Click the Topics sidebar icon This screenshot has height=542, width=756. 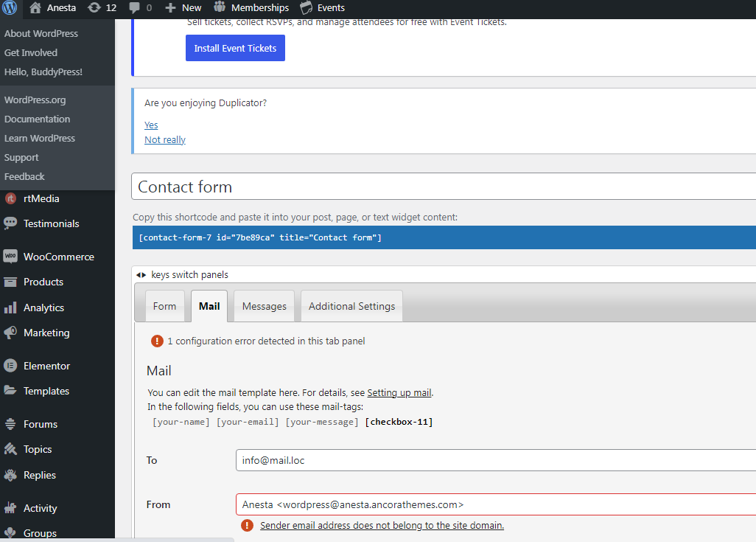[x=10, y=449]
